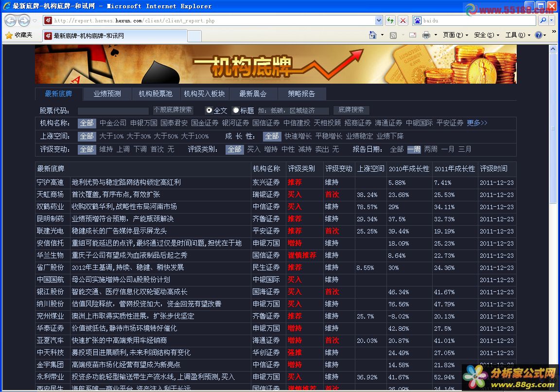Filter rating type by 增持

[x=271, y=149]
